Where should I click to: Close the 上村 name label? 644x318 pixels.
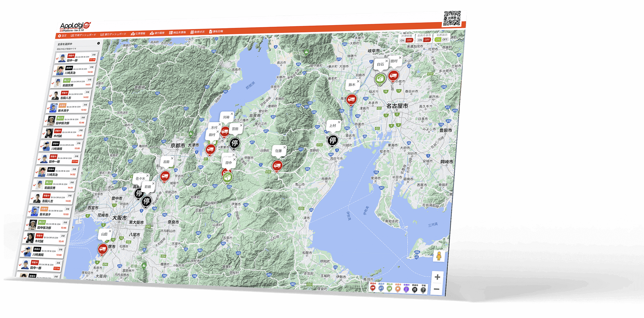339,122
